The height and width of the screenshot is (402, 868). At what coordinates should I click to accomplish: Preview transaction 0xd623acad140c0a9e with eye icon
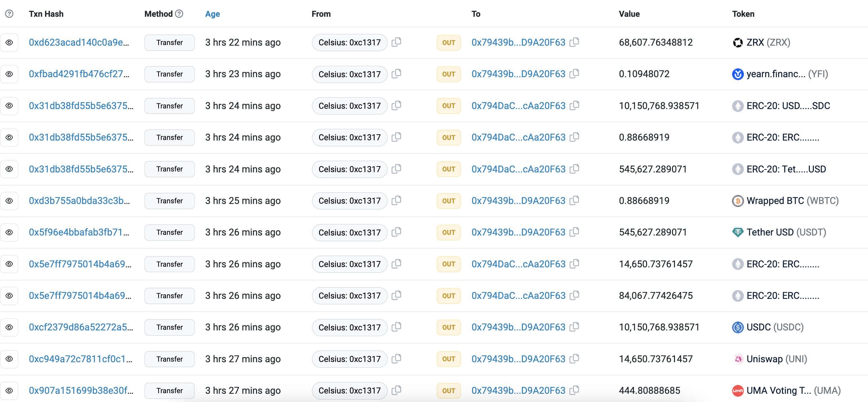[9, 42]
